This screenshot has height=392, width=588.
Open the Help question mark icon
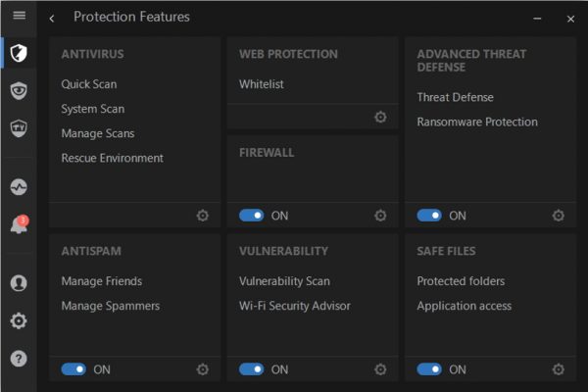tap(19, 359)
